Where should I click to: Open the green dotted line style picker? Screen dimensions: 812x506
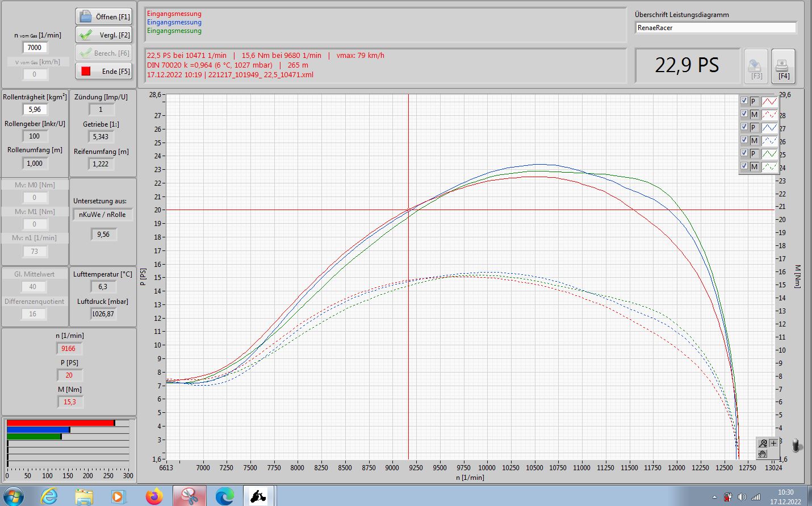(769, 166)
